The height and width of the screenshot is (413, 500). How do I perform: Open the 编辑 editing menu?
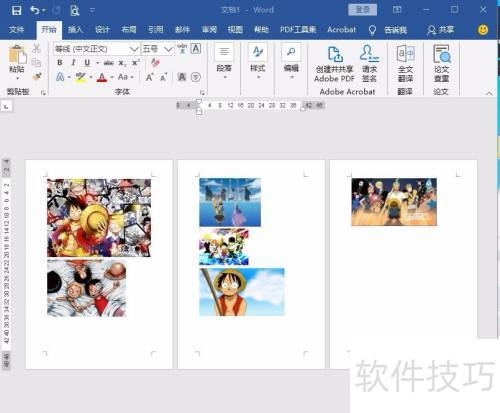tap(291, 62)
